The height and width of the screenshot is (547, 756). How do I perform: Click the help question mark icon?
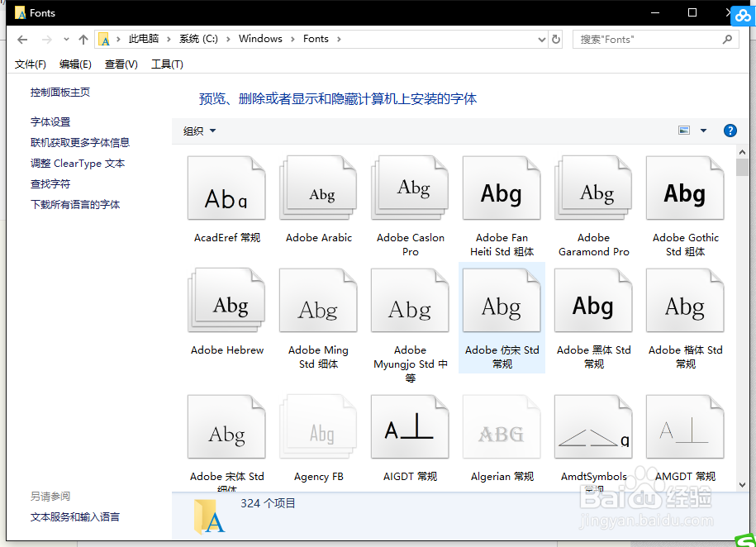[730, 131]
